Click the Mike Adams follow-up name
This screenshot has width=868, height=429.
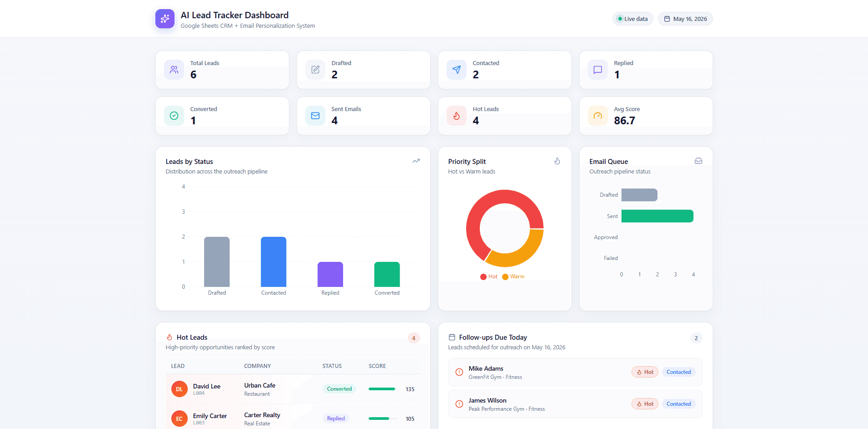(x=486, y=368)
